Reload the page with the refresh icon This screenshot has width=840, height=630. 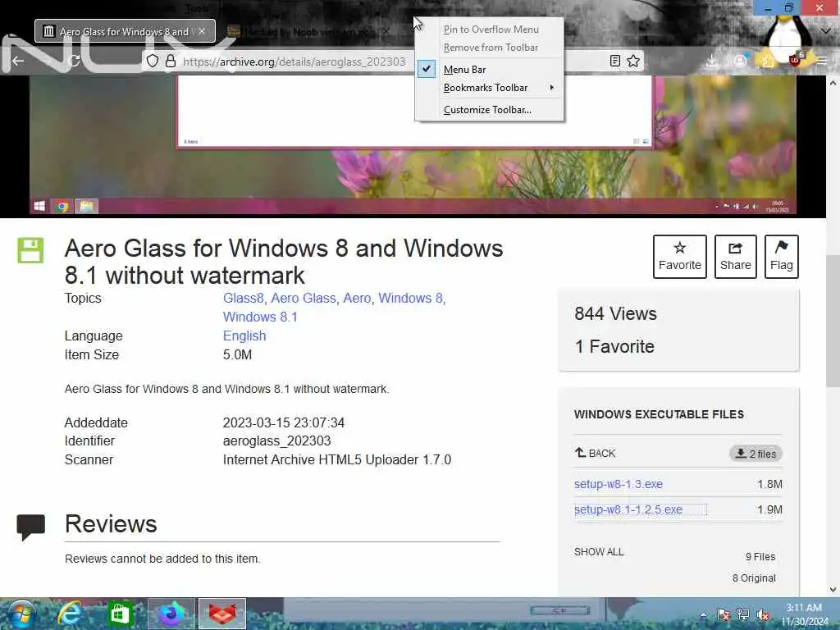(74, 61)
